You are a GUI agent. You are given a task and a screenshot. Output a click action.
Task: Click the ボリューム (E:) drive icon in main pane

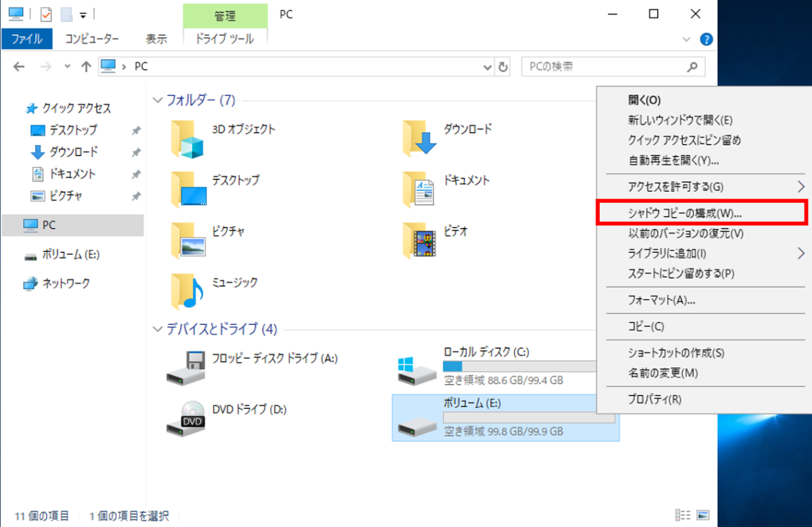[416, 427]
